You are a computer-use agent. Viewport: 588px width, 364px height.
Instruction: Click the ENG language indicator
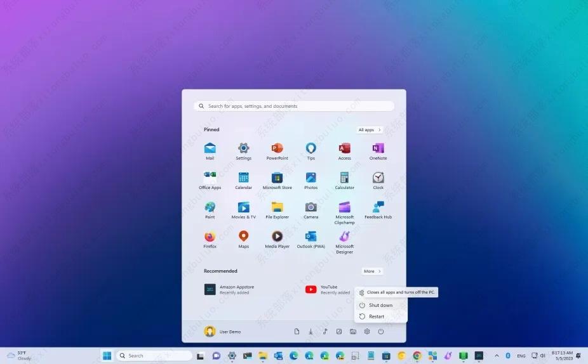tap(521, 356)
